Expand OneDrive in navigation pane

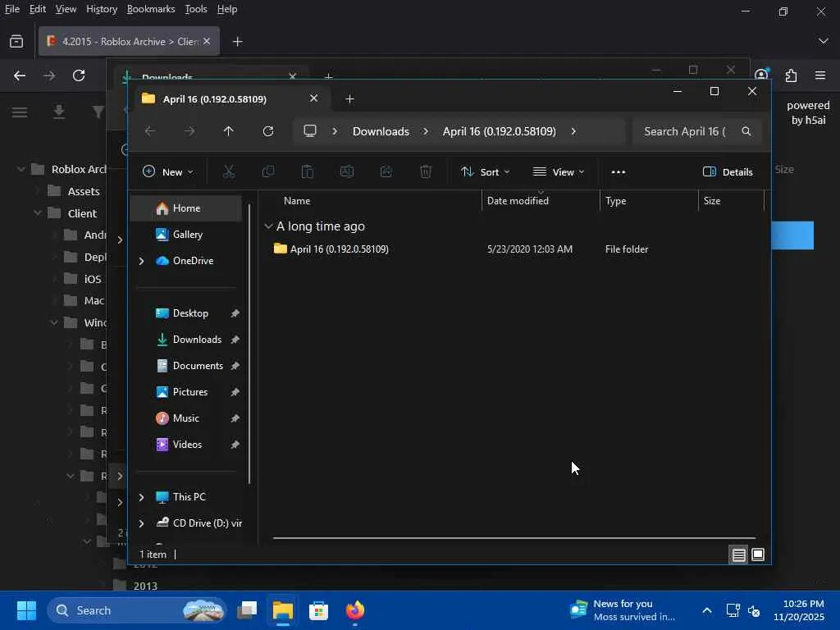point(141,261)
